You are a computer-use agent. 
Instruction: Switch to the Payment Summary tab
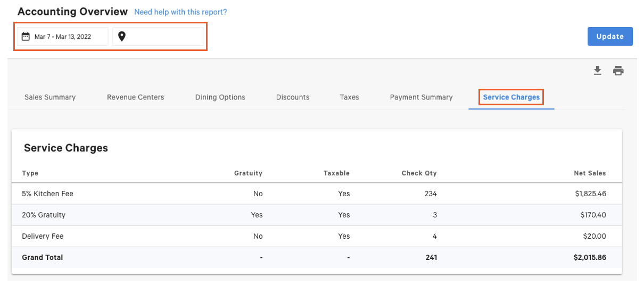click(421, 97)
